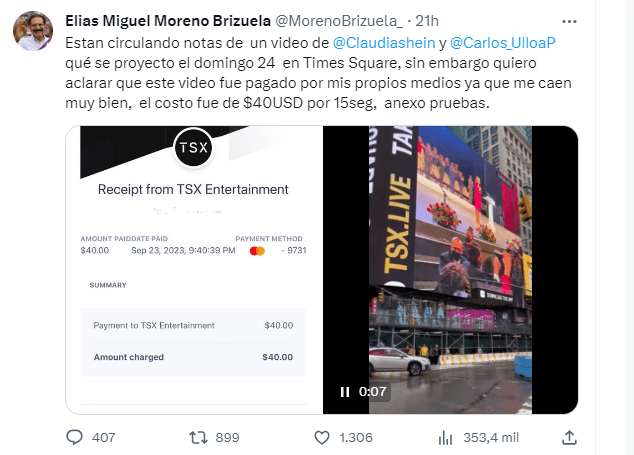Open the TSX.LIVE billboard video

point(450,270)
